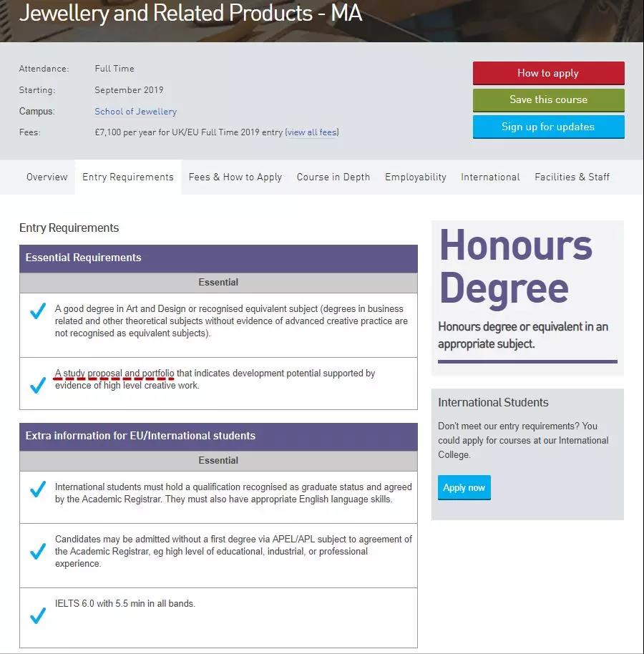Click the checkmark beside IELTS 6.0 requirement
Viewport: 644px width, 654px height.
tap(38, 615)
